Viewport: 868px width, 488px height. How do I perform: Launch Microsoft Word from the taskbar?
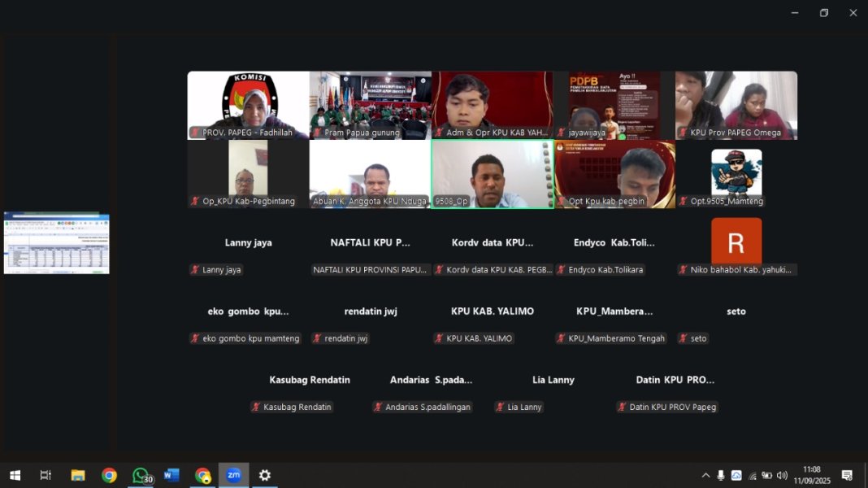[x=171, y=475]
